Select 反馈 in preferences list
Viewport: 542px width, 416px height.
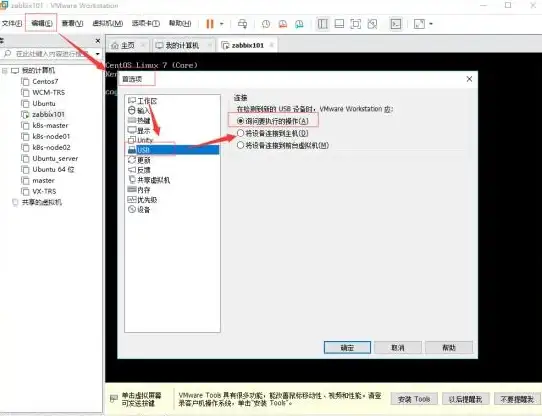pos(143,170)
